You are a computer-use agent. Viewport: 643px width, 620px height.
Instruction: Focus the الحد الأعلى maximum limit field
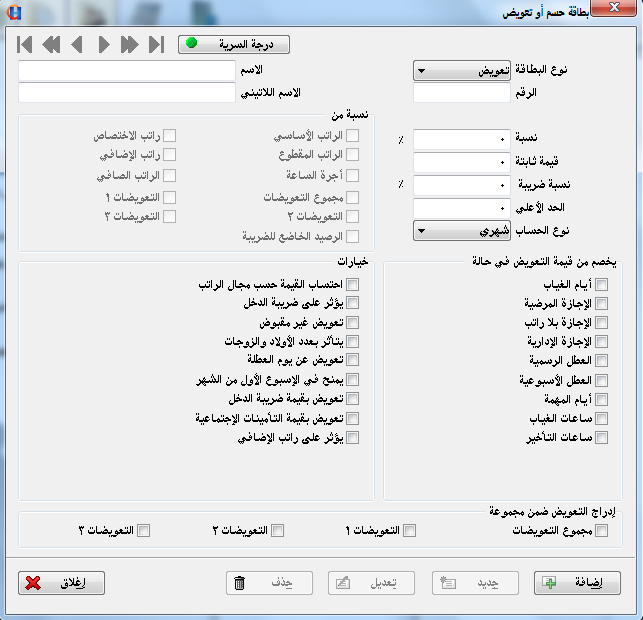462,208
